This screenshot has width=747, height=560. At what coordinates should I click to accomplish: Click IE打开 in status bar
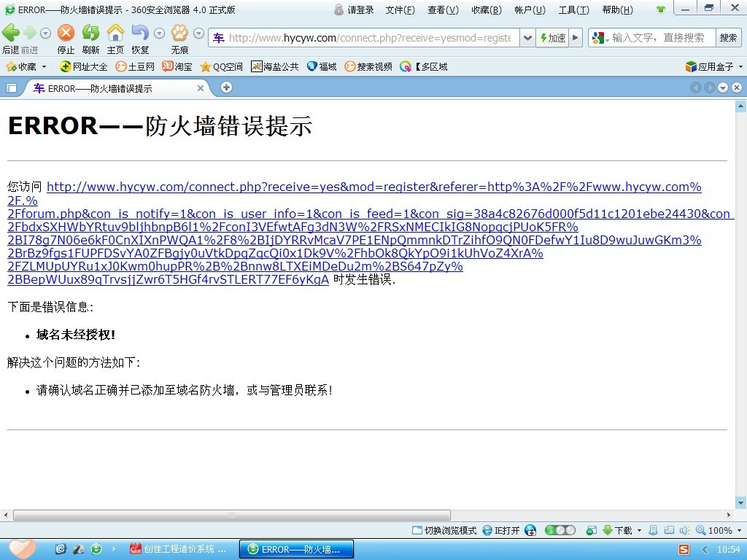coord(500,531)
